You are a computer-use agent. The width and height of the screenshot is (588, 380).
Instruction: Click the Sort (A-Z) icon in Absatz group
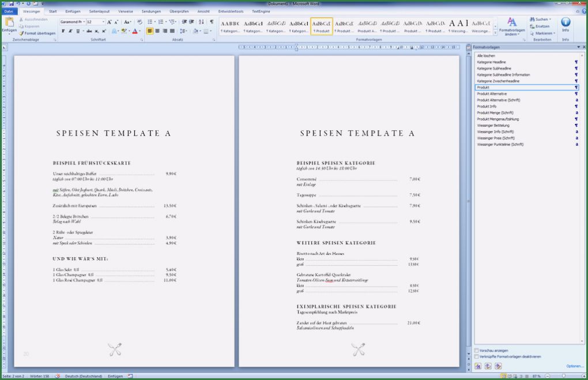(202, 22)
